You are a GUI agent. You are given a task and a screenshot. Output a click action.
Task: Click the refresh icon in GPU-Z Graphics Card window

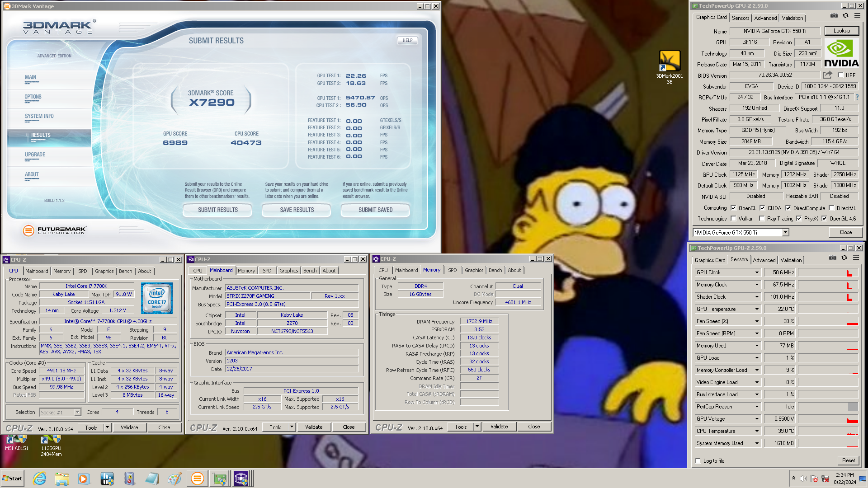(845, 16)
